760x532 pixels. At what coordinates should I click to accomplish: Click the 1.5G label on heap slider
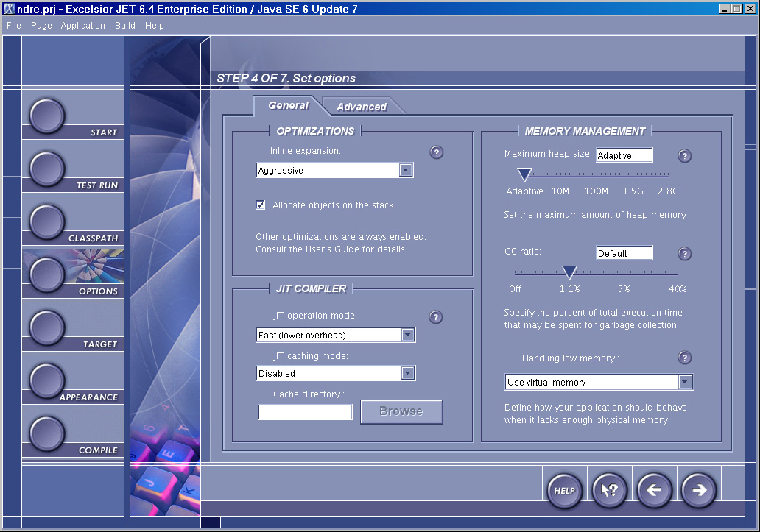point(633,191)
